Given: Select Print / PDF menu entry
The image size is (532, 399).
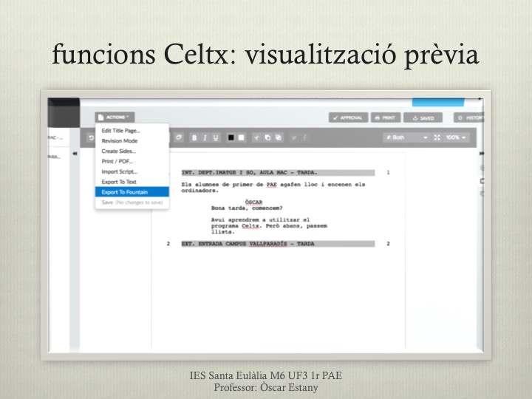Looking at the screenshot, I should (117, 161).
